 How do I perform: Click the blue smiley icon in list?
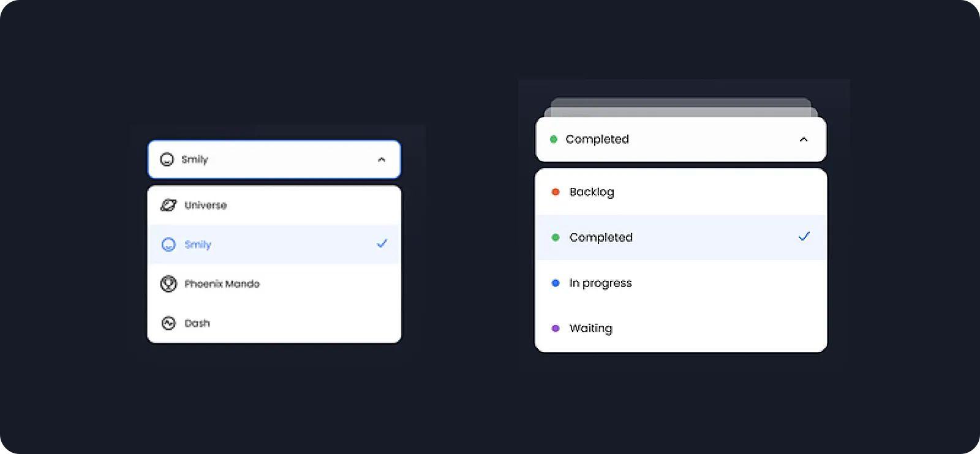[x=168, y=245]
